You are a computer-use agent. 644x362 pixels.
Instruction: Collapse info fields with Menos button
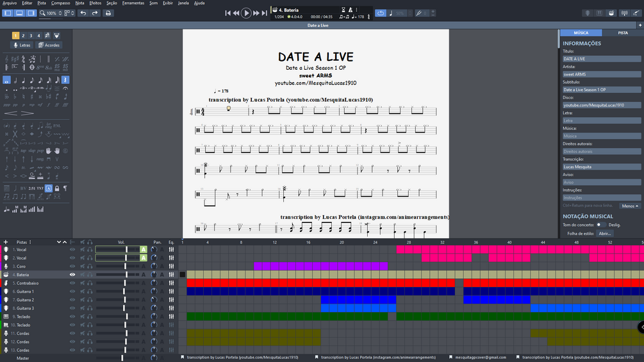(630, 206)
